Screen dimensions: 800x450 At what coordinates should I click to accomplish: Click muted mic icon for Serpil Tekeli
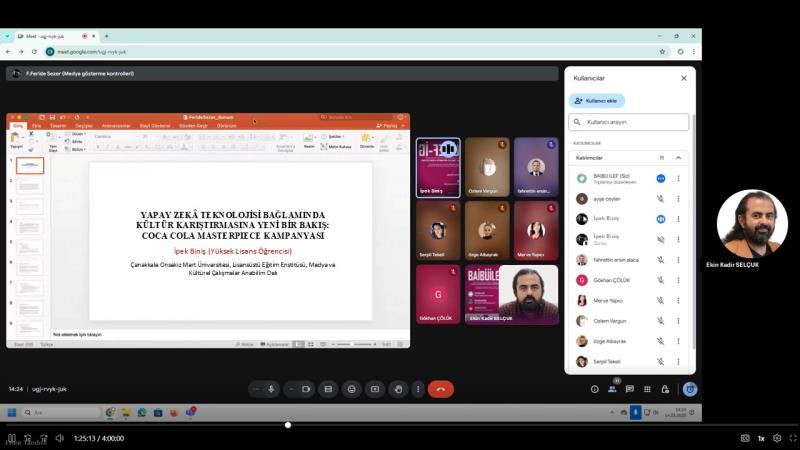click(660, 362)
